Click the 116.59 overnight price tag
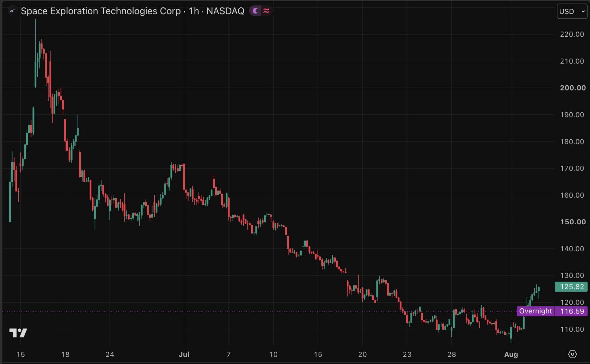This screenshot has height=364, width=590. click(571, 311)
